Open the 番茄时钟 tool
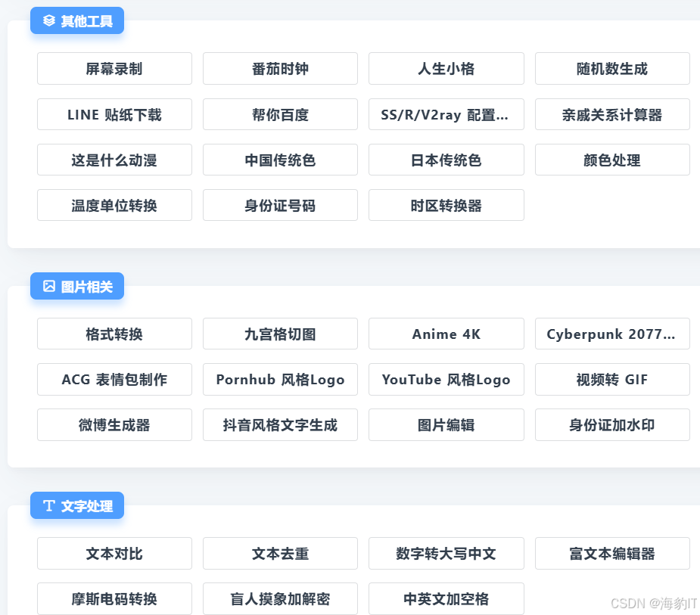Image resolution: width=700 pixels, height=615 pixels. point(280,68)
